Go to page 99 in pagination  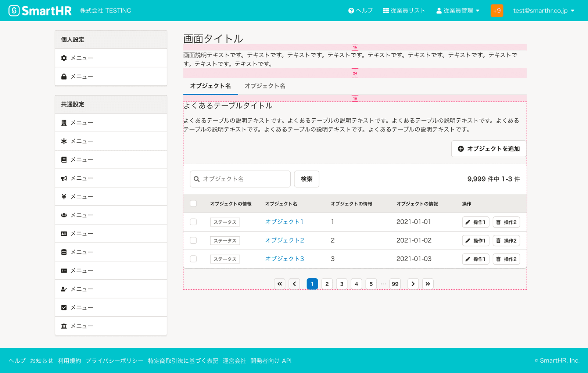click(x=395, y=284)
